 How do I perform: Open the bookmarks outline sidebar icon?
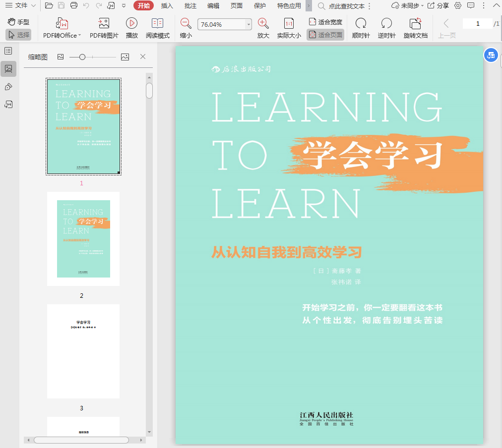[x=8, y=51]
